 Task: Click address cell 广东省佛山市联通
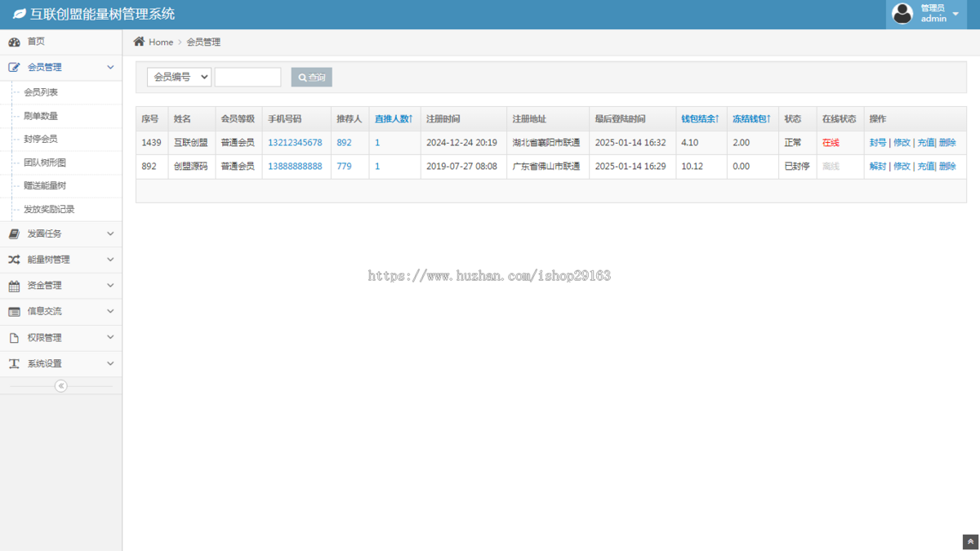[546, 167]
